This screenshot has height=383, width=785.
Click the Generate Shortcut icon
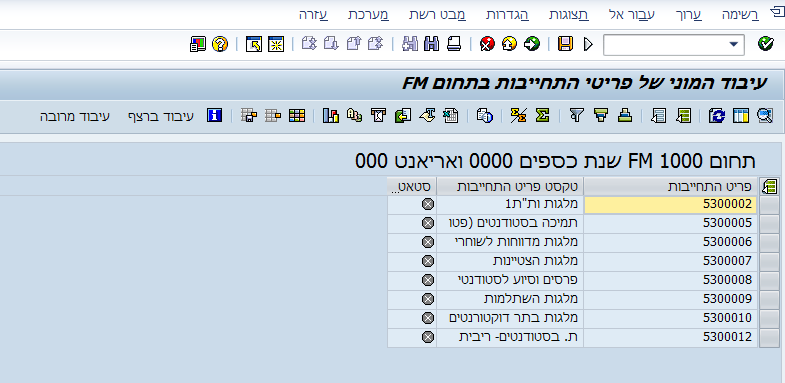(x=254, y=44)
